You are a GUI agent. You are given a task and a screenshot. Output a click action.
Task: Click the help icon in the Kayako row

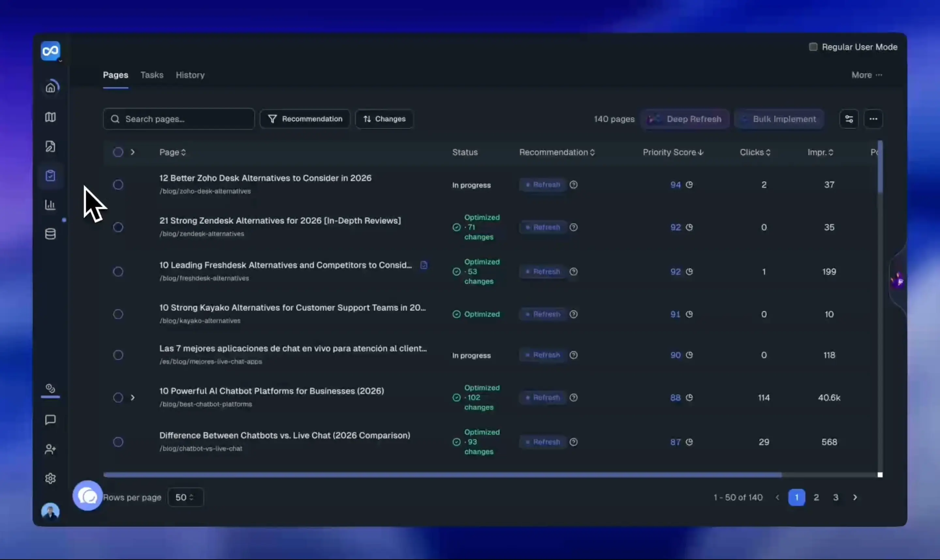click(573, 314)
